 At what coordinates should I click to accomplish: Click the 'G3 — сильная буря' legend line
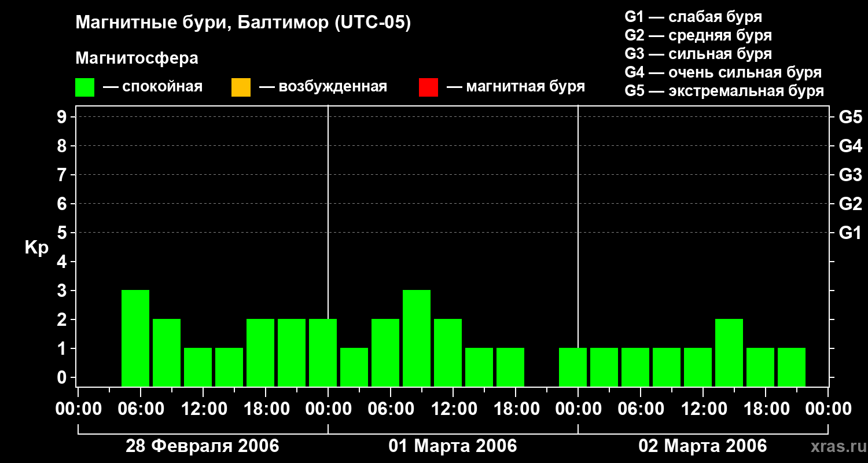point(698,54)
